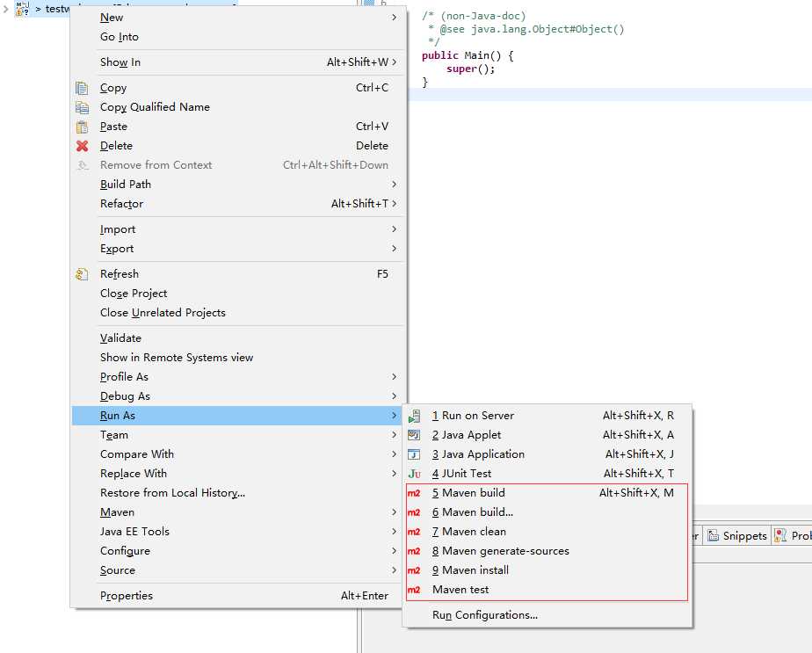The image size is (812, 653).
Task: Select Refresh menu item
Action: tap(238, 274)
